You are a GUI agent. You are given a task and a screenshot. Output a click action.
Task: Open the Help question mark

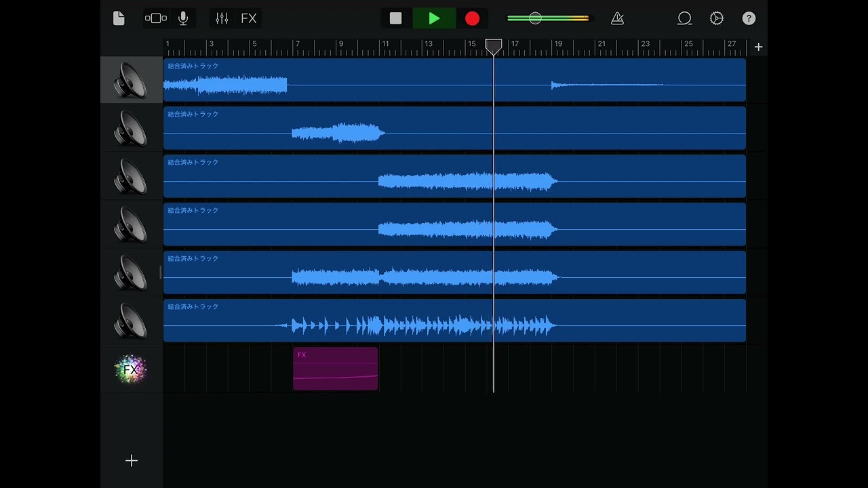coord(749,19)
